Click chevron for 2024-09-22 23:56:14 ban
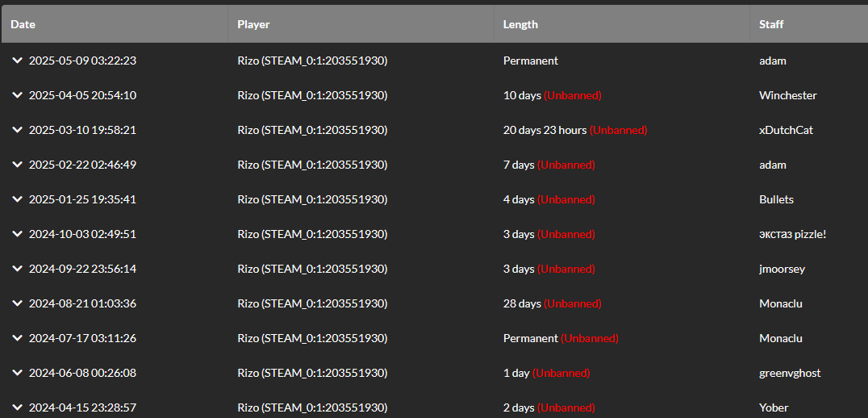The width and height of the screenshot is (868, 418). click(17, 269)
